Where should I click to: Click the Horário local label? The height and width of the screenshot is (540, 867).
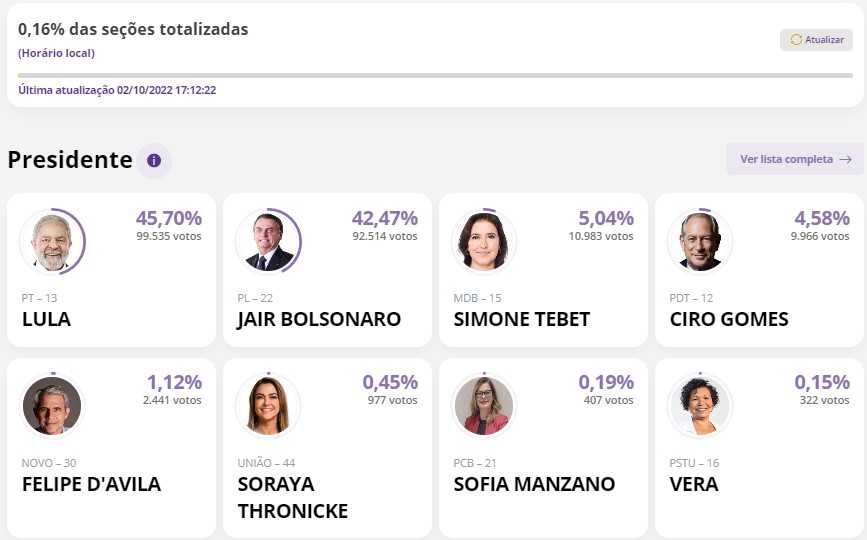pyautogui.click(x=56, y=52)
